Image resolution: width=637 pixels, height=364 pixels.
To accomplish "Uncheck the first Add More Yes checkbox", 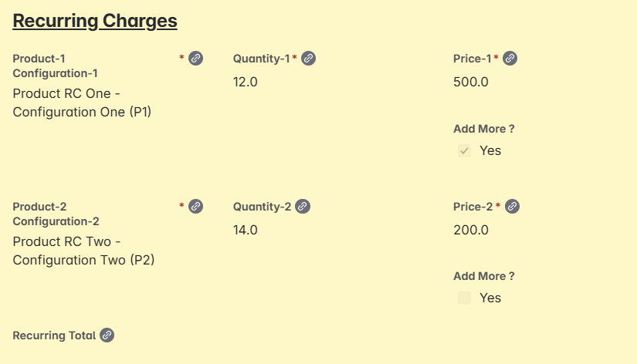I will click(464, 150).
